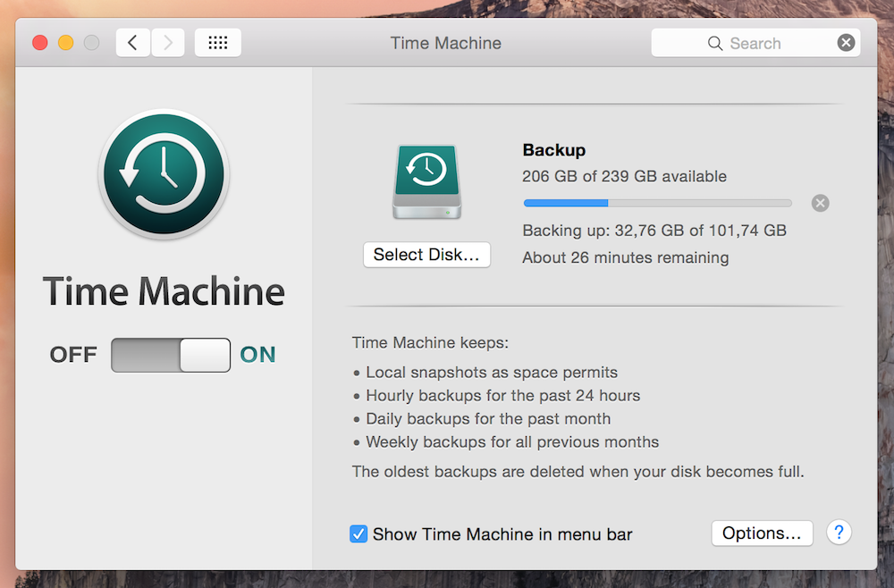Click the 'Time Machine keeps:' heading
This screenshot has height=588, width=894.
(x=430, y=342)
